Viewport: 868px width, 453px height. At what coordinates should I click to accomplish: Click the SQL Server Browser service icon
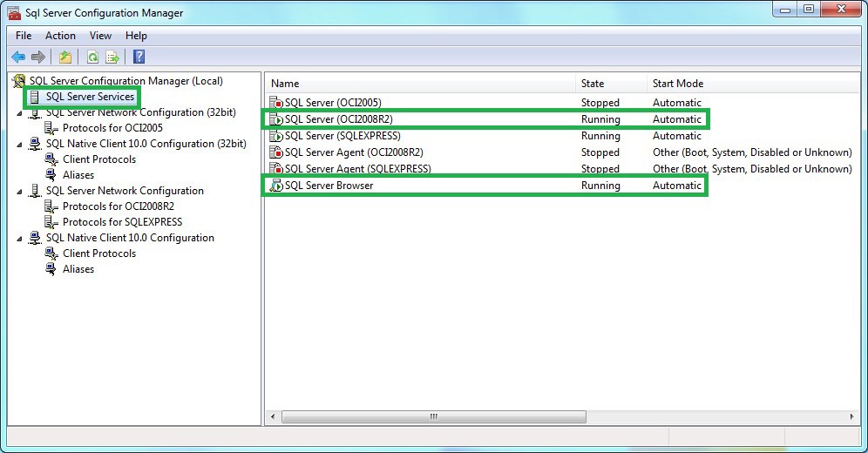276,186
